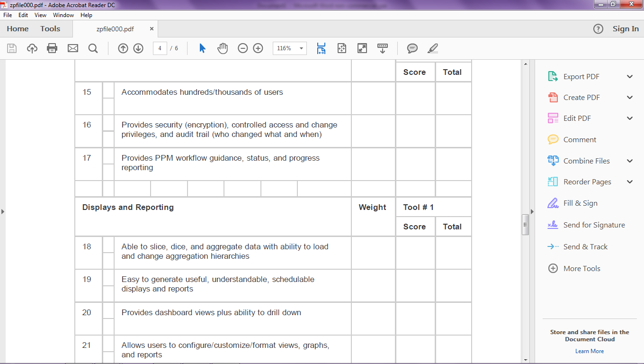
Task: Enable the text Selection tool
Action: click(201, 48)
